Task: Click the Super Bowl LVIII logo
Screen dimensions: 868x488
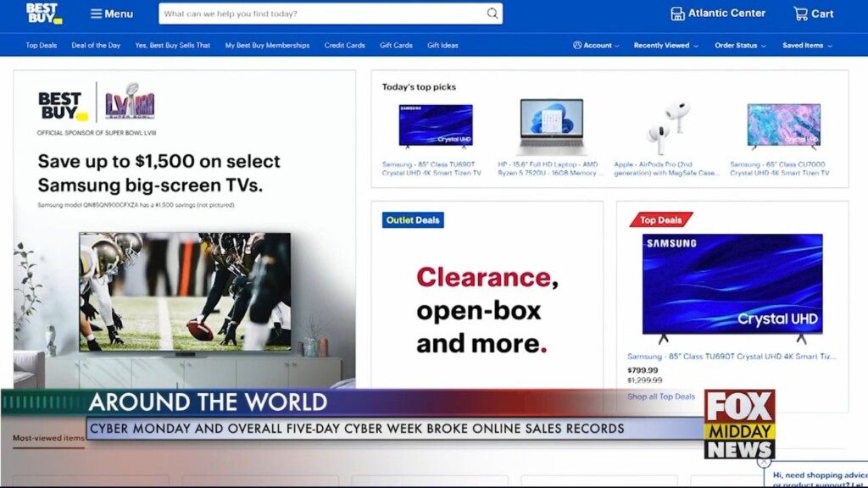Action: click(x=130, y=102)
